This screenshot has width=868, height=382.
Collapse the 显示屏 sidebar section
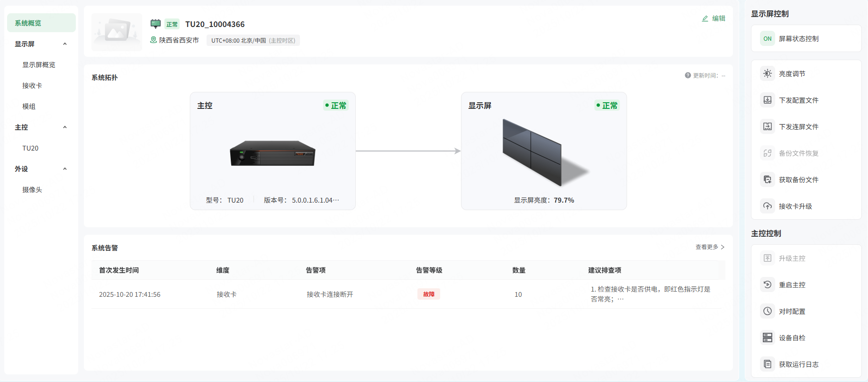tap(65, 44)
